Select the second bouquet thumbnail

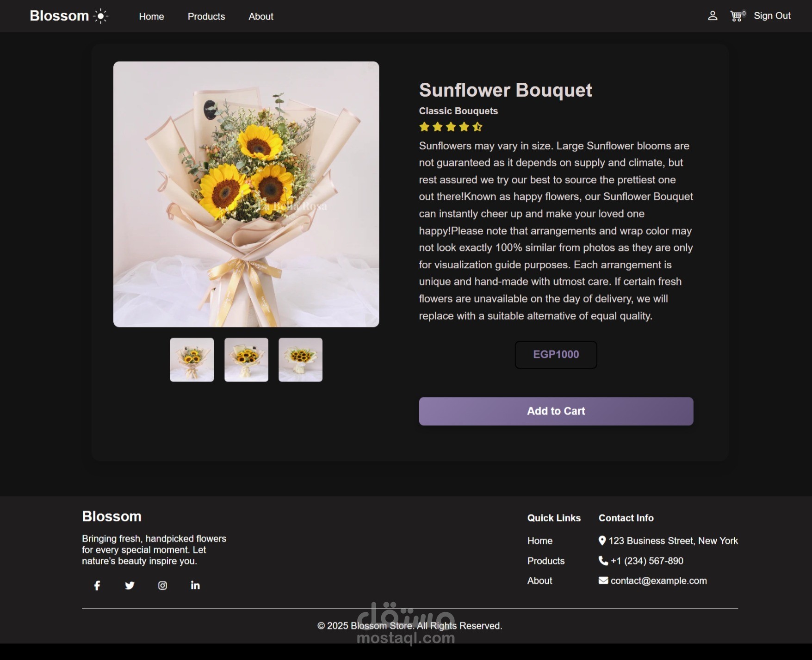click(247, 360)
